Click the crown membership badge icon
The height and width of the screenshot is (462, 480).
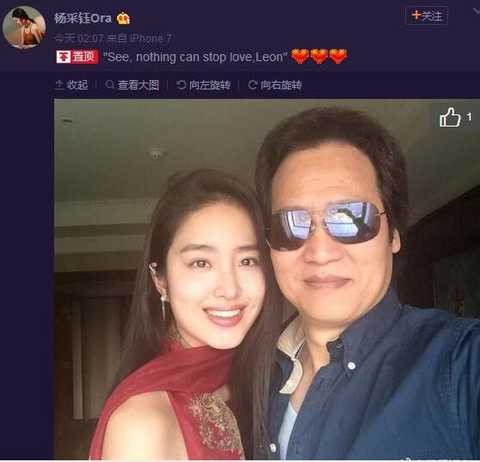pyautogui.click(x=123, y=18)
